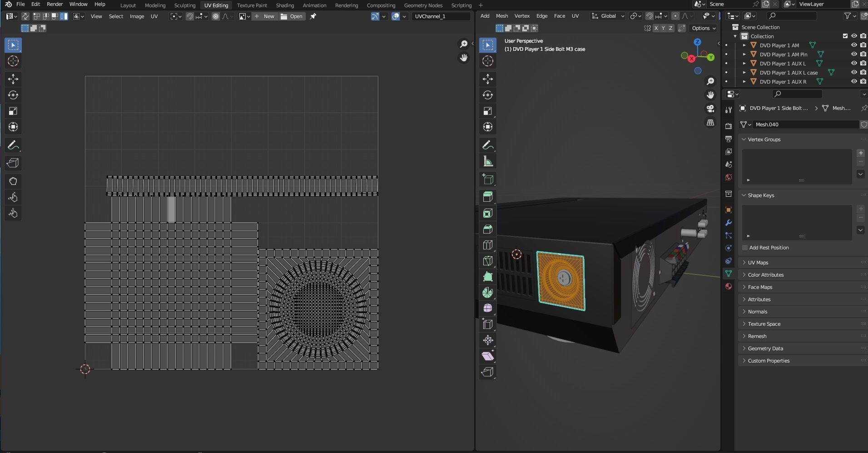This screenshot has width=868, height=453.
Task: Enable the Add Rest Position checkbox
Action: [745, 248]
